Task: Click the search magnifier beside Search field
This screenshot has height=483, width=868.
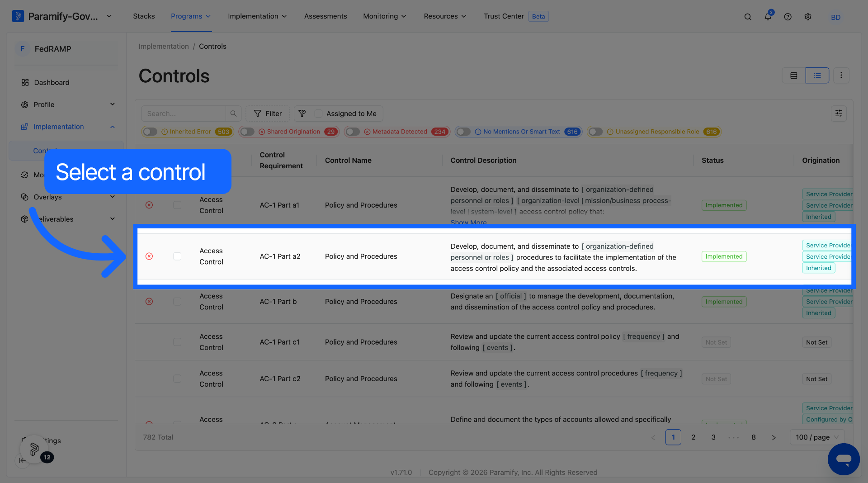Action: pyautogui.click(x=233, y=114)
